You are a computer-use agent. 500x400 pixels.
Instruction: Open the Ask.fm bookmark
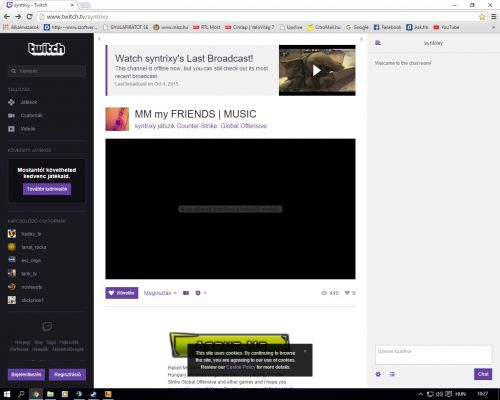click(417, 27)
